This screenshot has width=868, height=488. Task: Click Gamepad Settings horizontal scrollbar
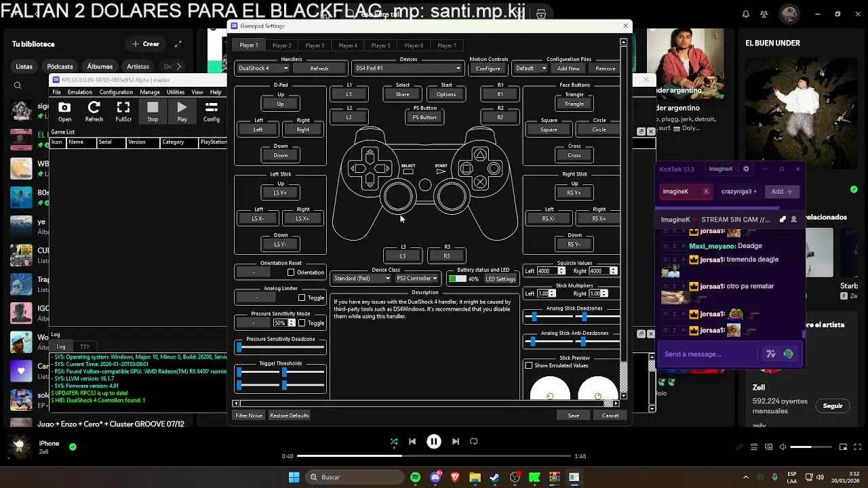point(426,403)
